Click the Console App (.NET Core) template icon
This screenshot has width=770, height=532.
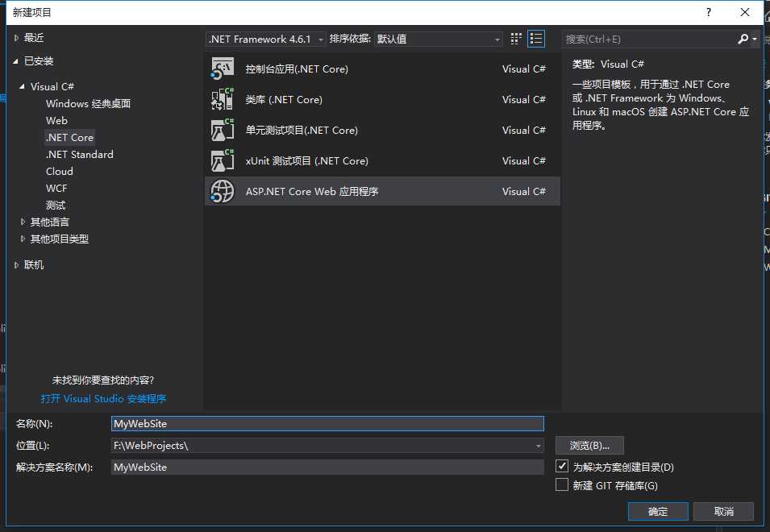(x=223, y=69)
